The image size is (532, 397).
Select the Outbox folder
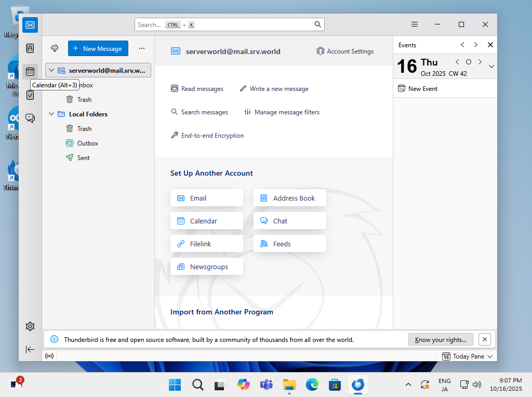click(87, 143)
